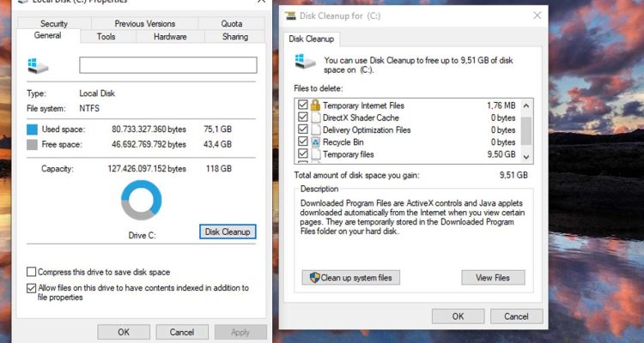The width and height of the screenshot is (644, 343).
Task: Click the 1,76 MB size value
Action: click(501, 105)
